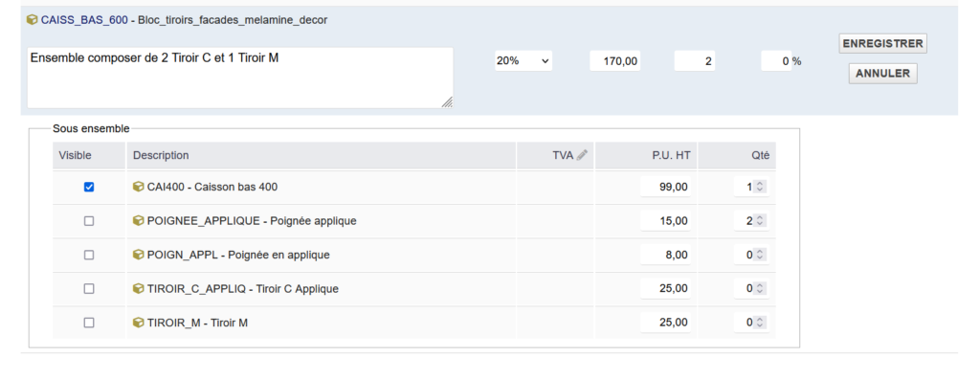Click the discount field showing 0
Image resolution: width=980 pixels, height=380 pixels.
[x=775, y=61]
